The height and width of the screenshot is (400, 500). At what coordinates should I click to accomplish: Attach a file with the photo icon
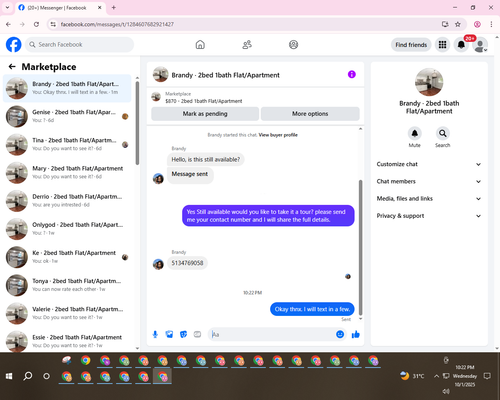[x=169, y=334]
